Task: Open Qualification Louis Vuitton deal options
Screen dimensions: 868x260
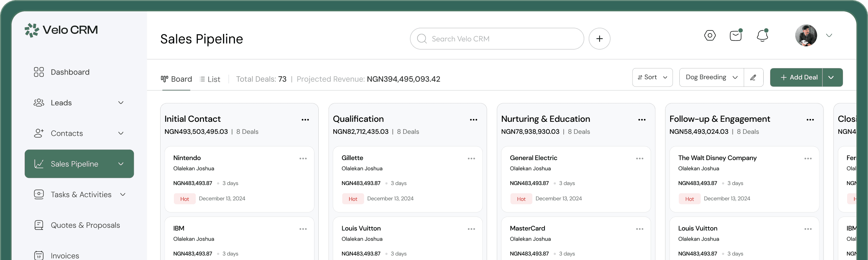Action: tap(471, 229)
